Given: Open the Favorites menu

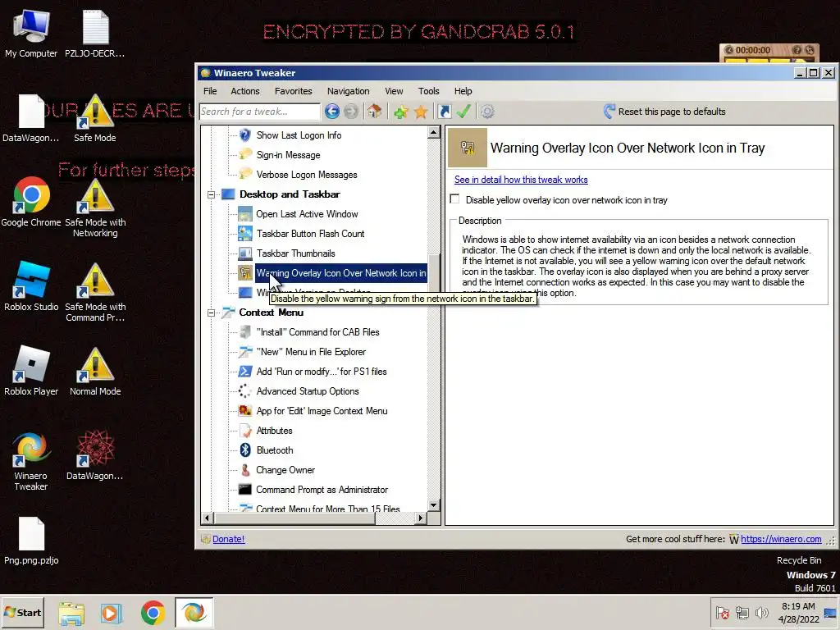Looking at the screenshot, I should click(x=293, y=91).
